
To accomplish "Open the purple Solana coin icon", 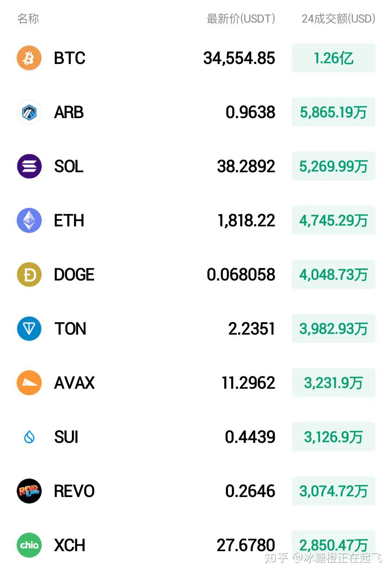I will 29,166.
